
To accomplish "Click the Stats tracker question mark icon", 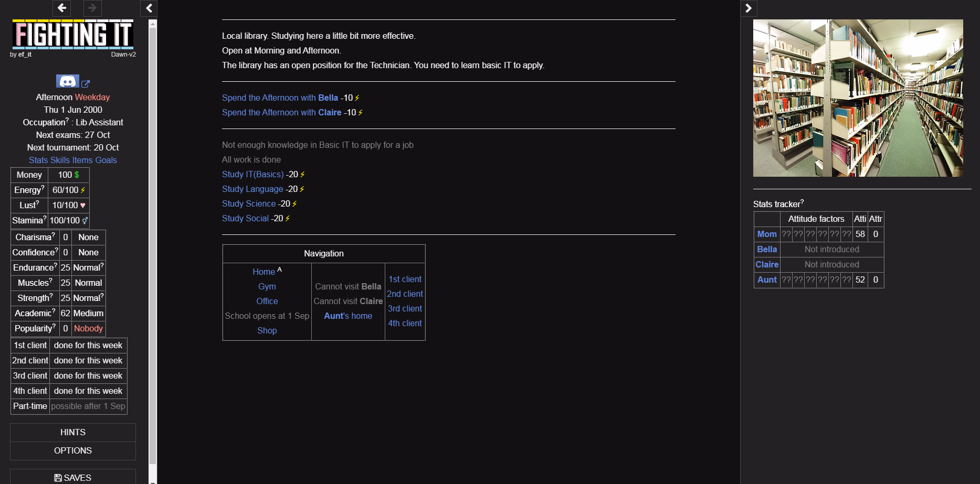I will (x=801, y=201).
